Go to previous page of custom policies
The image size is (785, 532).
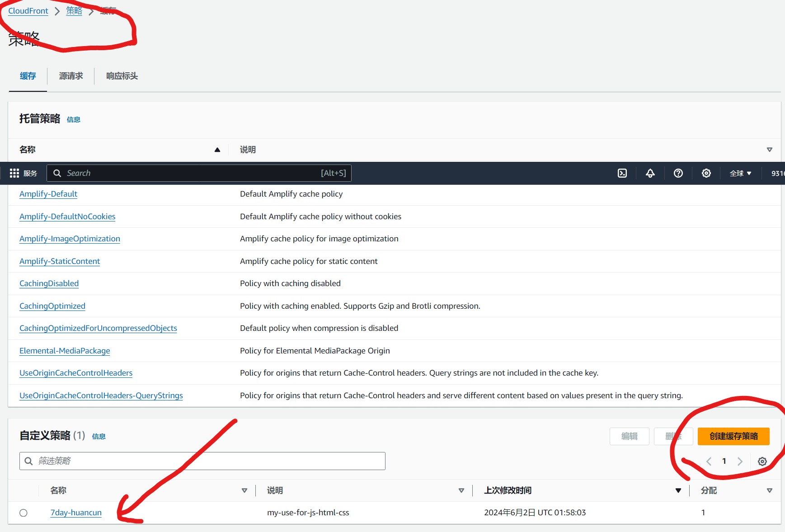click(x=709, y=461)
